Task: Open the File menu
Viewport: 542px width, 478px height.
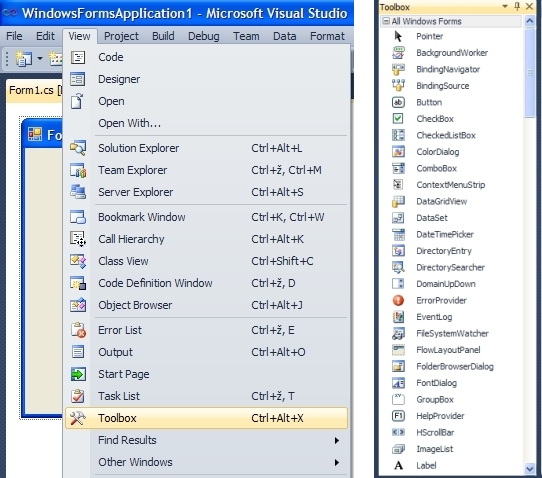Action: coord(14,36)
